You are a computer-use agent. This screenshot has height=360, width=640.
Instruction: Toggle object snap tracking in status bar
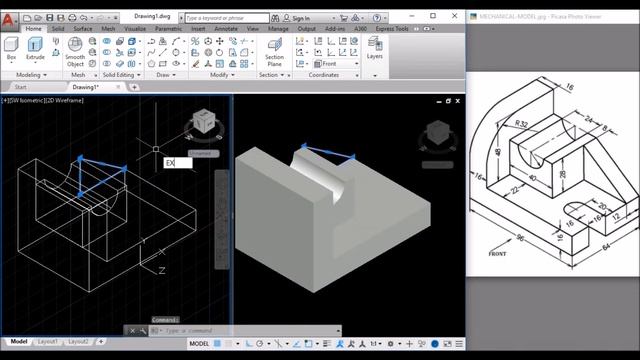[x=297, y=344]
